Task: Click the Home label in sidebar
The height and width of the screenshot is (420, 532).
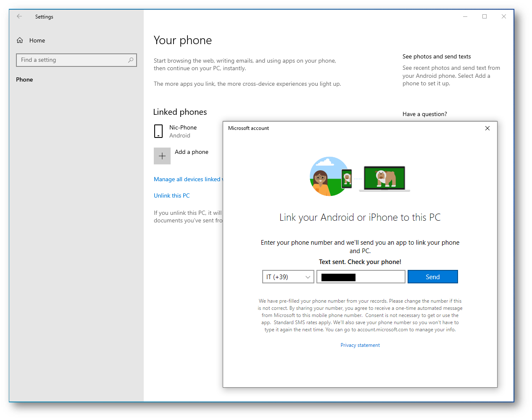Action: (37, 40)
